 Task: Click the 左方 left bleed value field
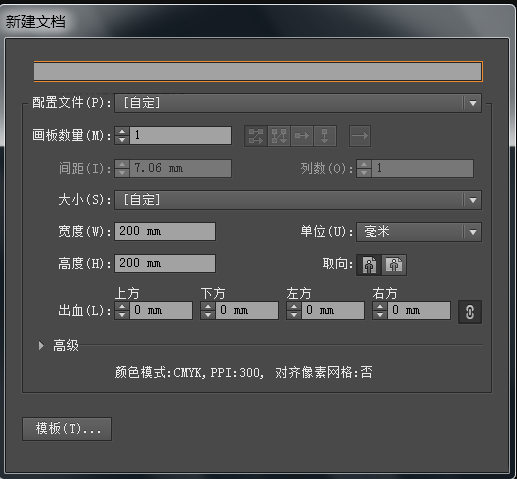pyautogui.click(x=333, y=311)
